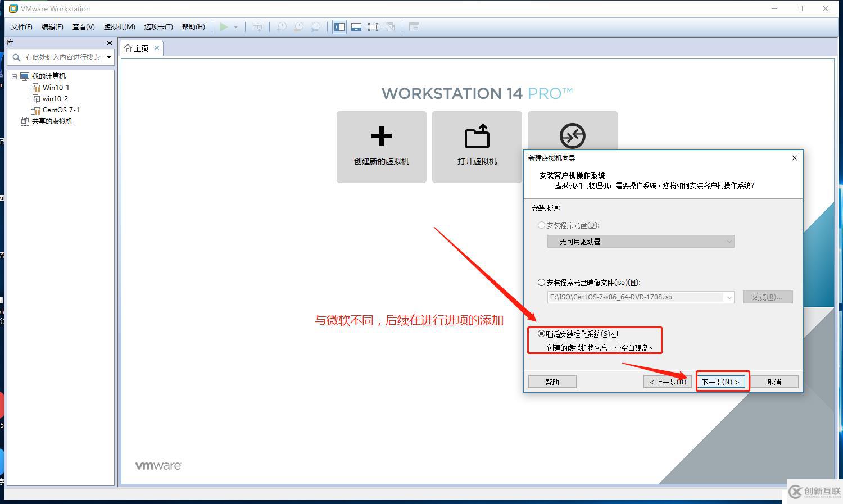843x504 pixels.
Task: Click the take snapshot clock icon
Action: pos(282,27)
